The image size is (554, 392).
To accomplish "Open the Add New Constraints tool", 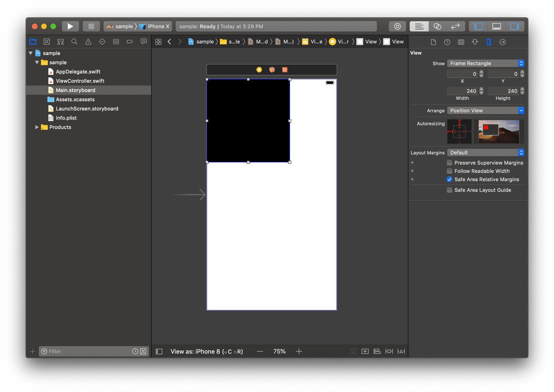I will (x=389, y=352).
